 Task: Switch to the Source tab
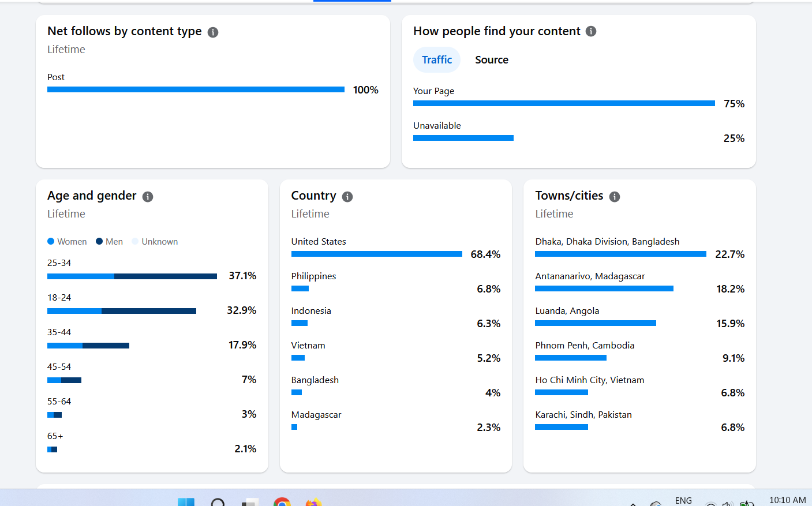pos(492,60)
